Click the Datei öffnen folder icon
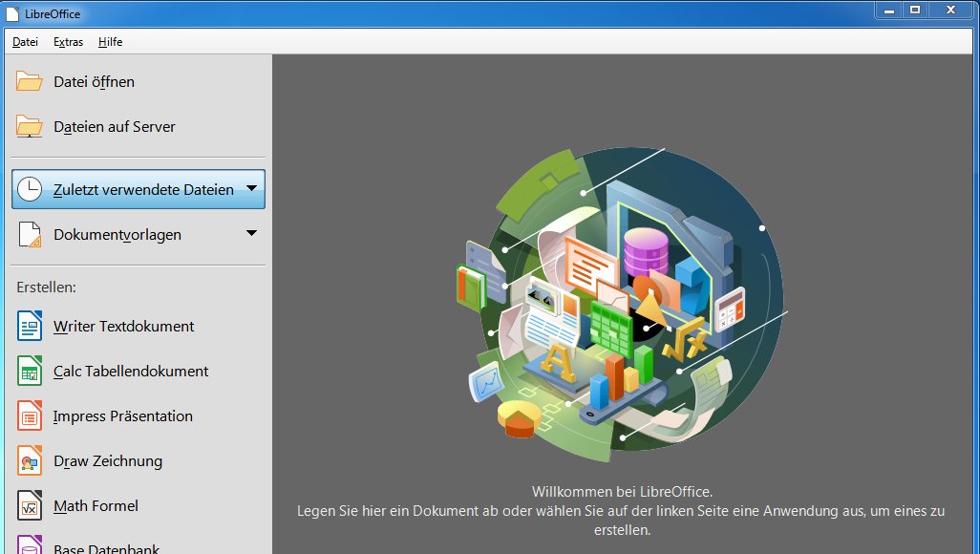Image resolution: width=980 pixels, height=554 pixels. [30, 81]
